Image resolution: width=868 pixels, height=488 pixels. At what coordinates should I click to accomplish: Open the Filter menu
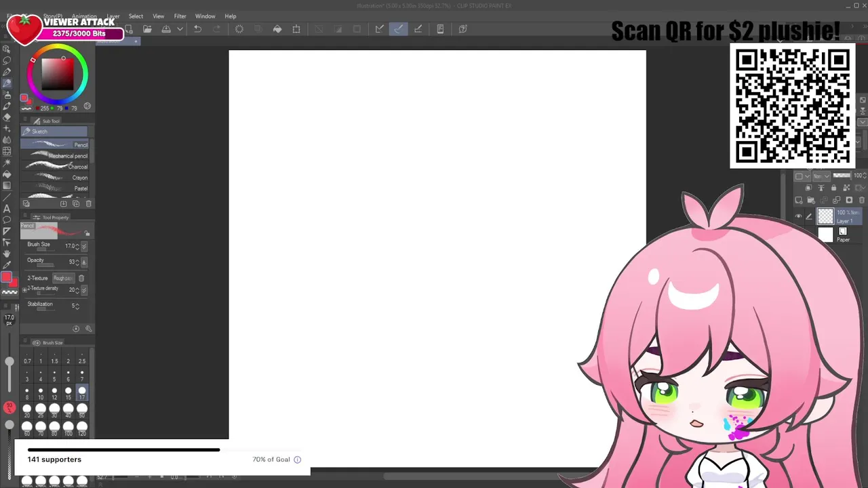pyautogui.click(x=180, y=16)
